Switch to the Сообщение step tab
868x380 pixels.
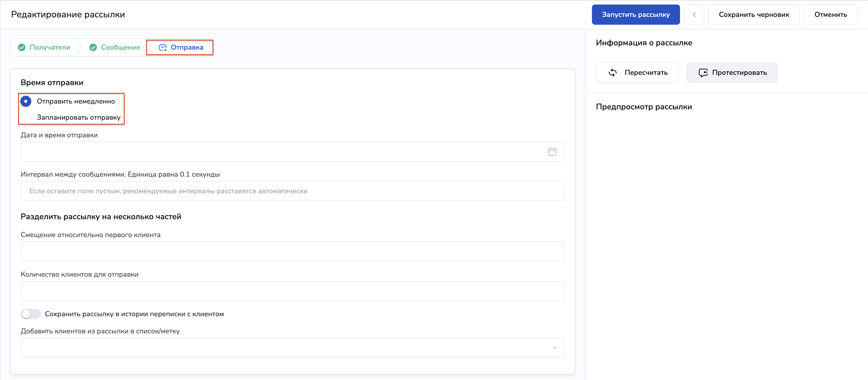pos(120,47)
